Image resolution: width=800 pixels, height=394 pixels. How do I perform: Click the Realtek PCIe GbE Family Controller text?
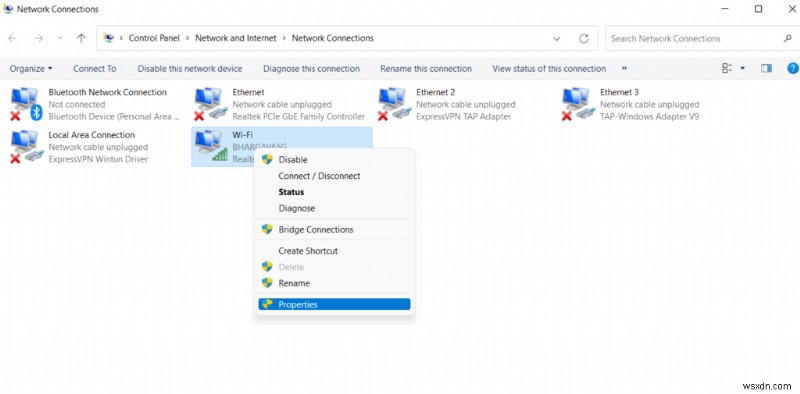click(x=299, y=116)
